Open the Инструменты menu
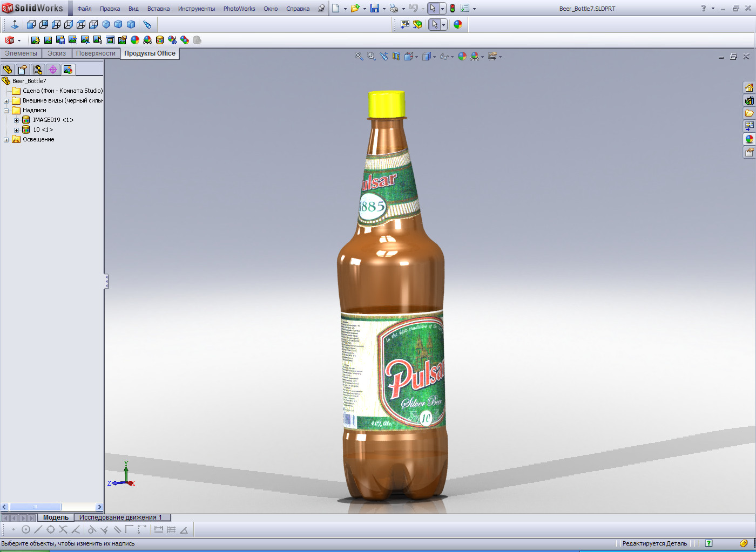This screenshot has width=756, height=552. [x=197, y=9]
